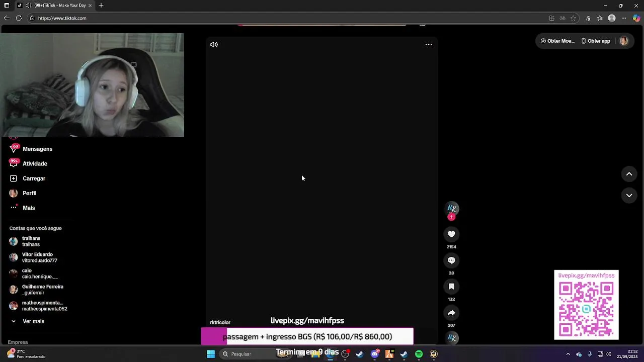Share the video with 207 shares
This screenshot has height=362, width=644.
click(451, 313)
